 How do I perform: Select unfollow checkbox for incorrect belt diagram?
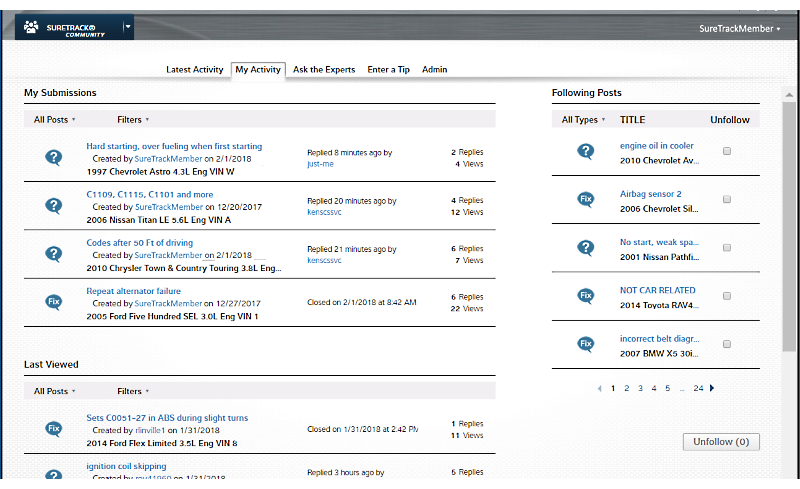click(x=727, y=344)
